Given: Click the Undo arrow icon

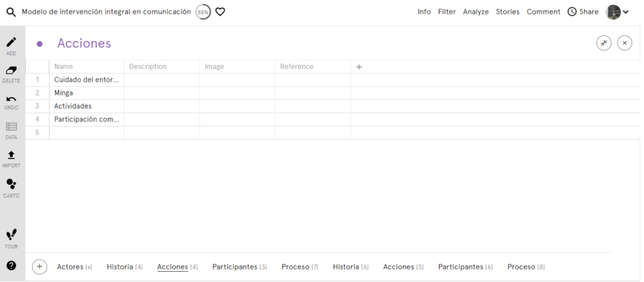Looking at the screenshot, I should (11, 99).
